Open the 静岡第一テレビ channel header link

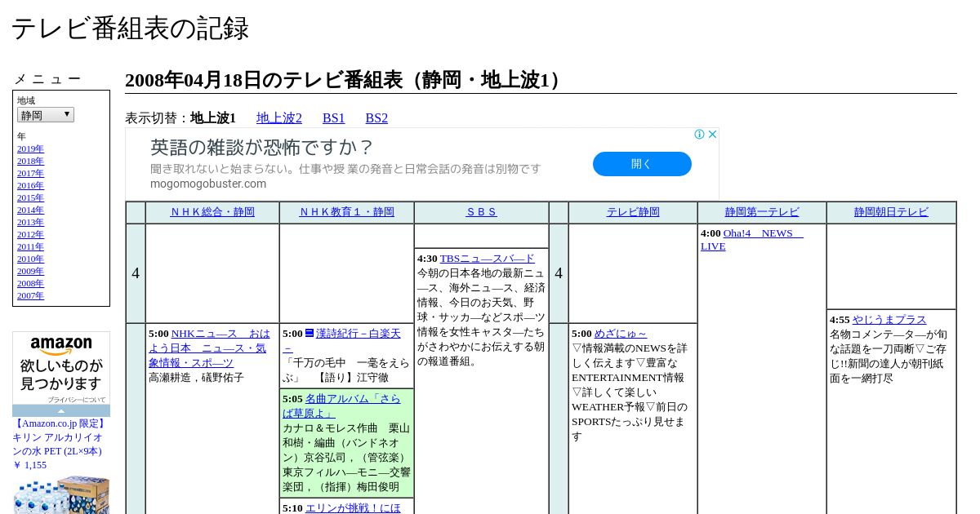pyautogui.click(x=762, y=212)
